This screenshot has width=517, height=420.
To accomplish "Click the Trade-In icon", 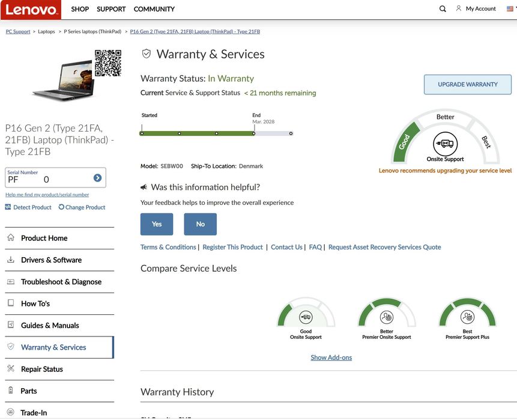I will pos(11,412).
